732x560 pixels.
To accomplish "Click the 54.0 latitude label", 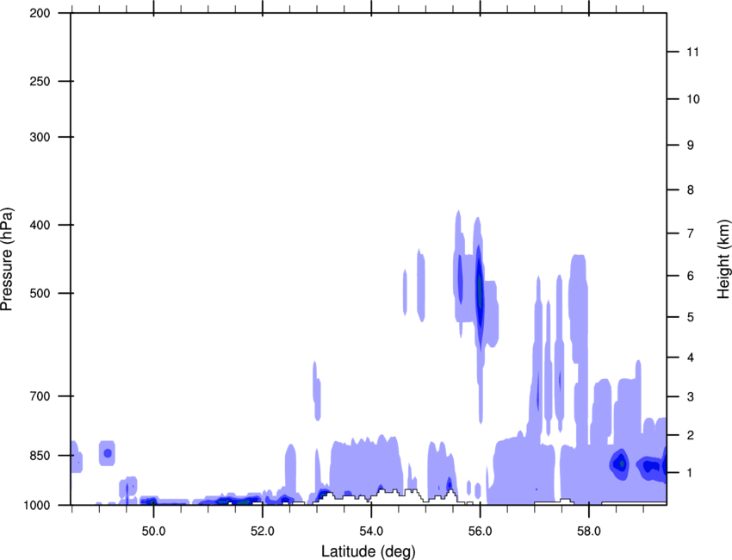I will point(371,531).
